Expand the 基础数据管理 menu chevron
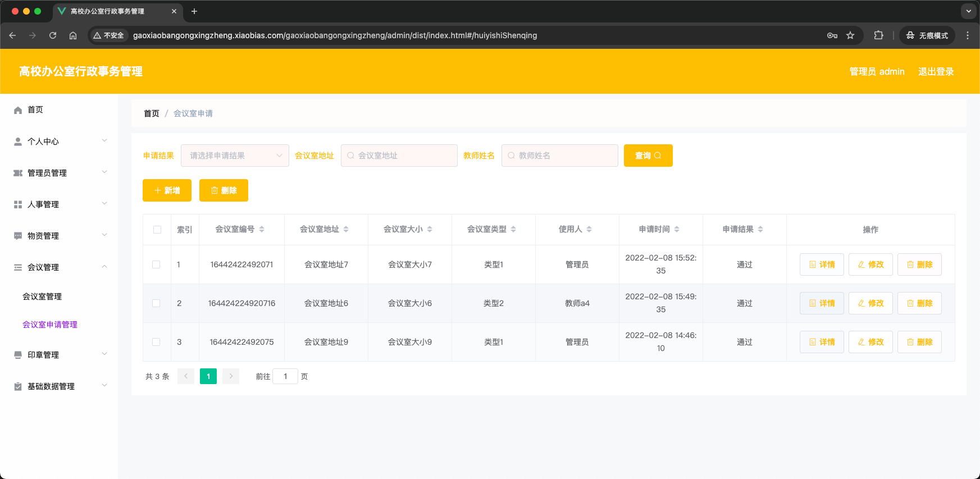 (104, 385)
